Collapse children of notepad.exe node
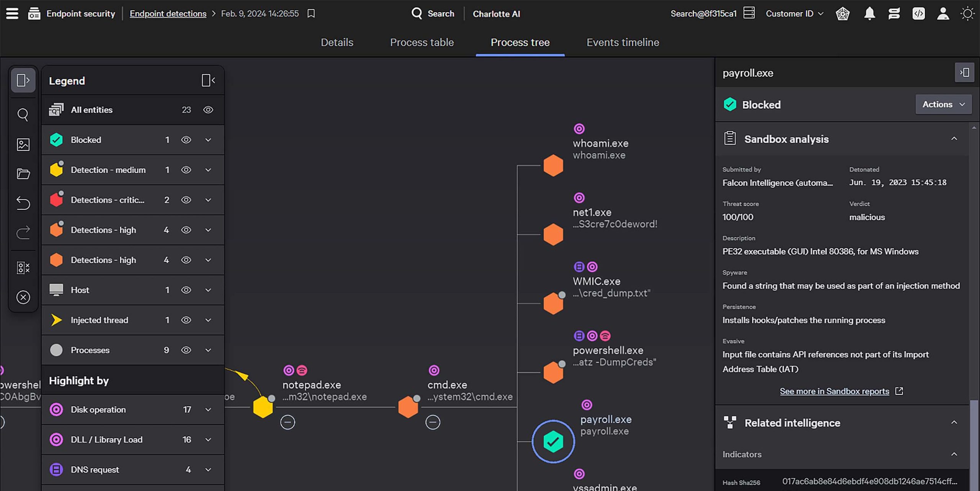The width and height of the screenshot is (980, 491). point(287,422)
